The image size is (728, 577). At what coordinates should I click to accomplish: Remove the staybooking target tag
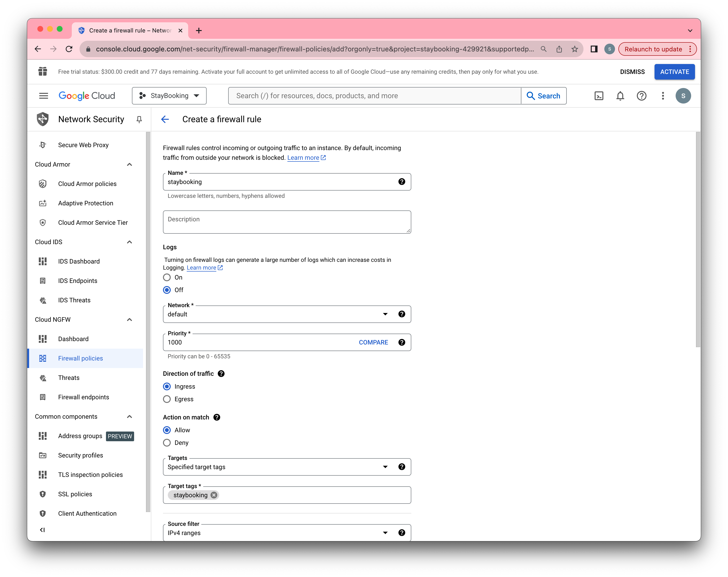pyautogui.click(x=214, y=495)
